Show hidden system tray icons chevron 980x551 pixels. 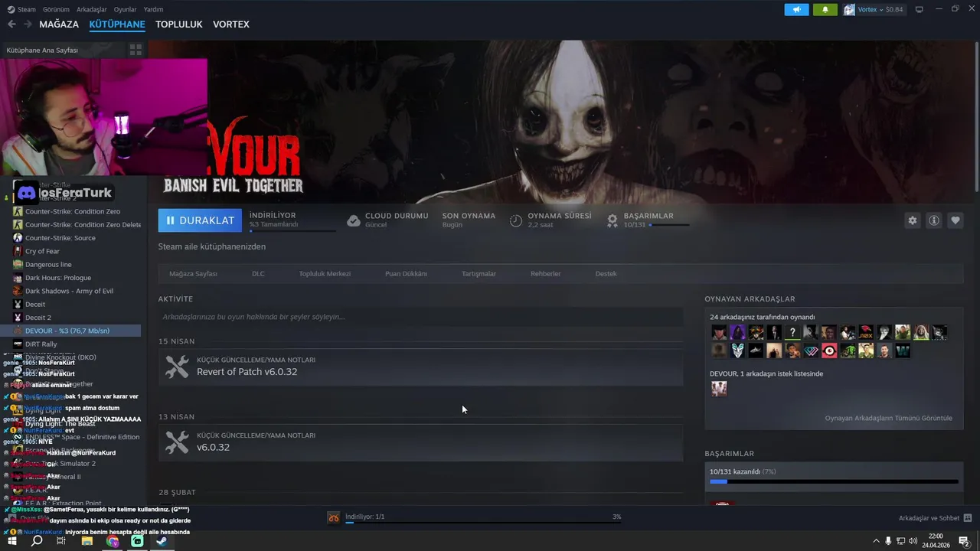pyautogui.click(x=876, y=541)
